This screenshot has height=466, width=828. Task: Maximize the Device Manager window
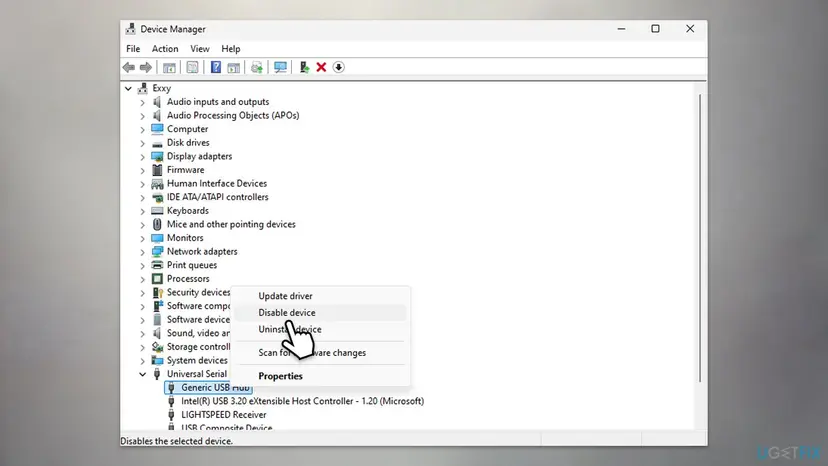point(655,29)
